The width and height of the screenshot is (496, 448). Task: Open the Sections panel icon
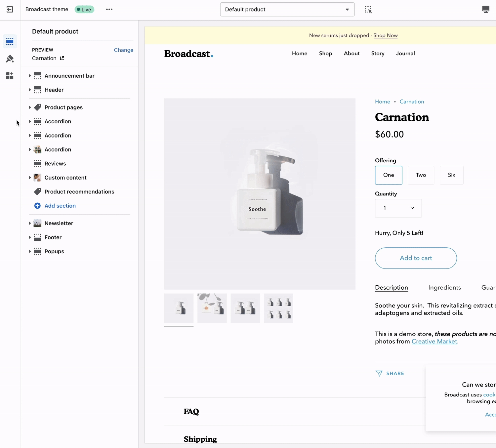point(10,41)
